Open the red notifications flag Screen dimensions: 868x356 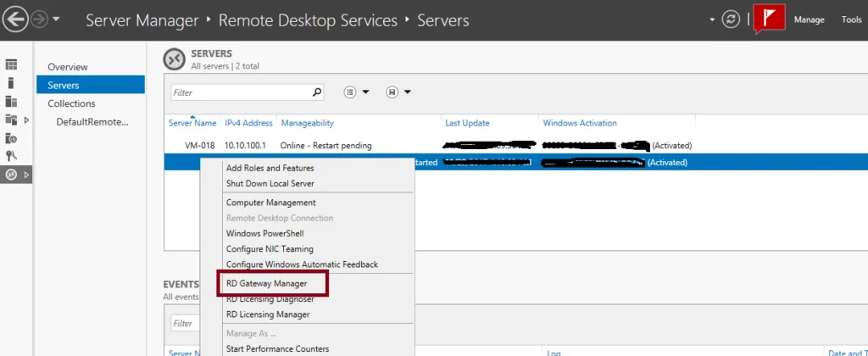(x=770, y=19)
